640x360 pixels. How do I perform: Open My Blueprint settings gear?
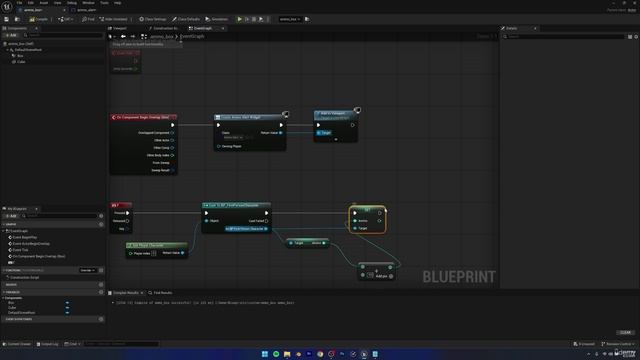101,216
